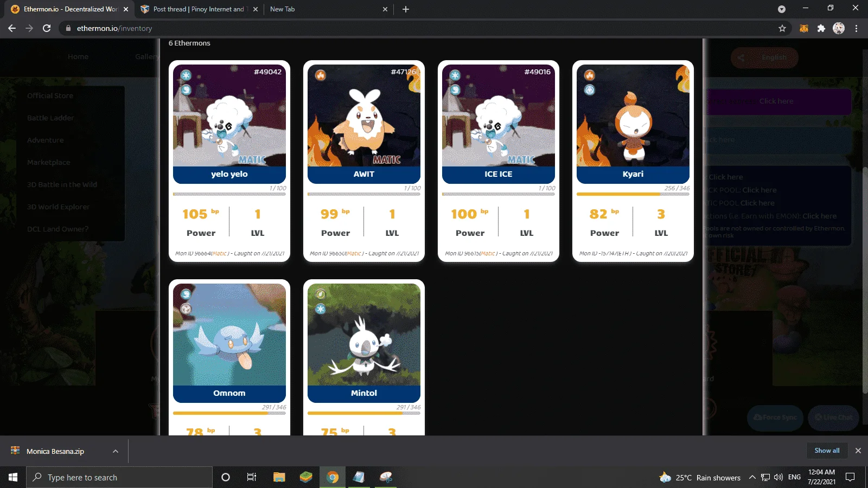868x488 pixels.
Task: Open the Extensions puzzle menu
Action: (821, 28)
